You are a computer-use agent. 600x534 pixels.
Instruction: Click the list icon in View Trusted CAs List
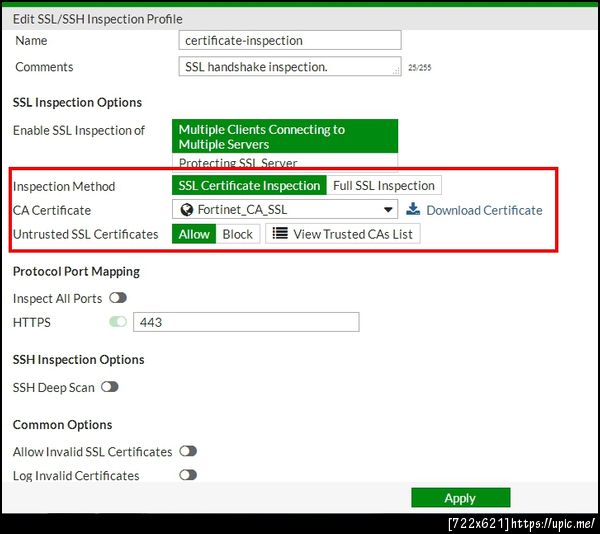pyautogui.click(x=280, y=233)
